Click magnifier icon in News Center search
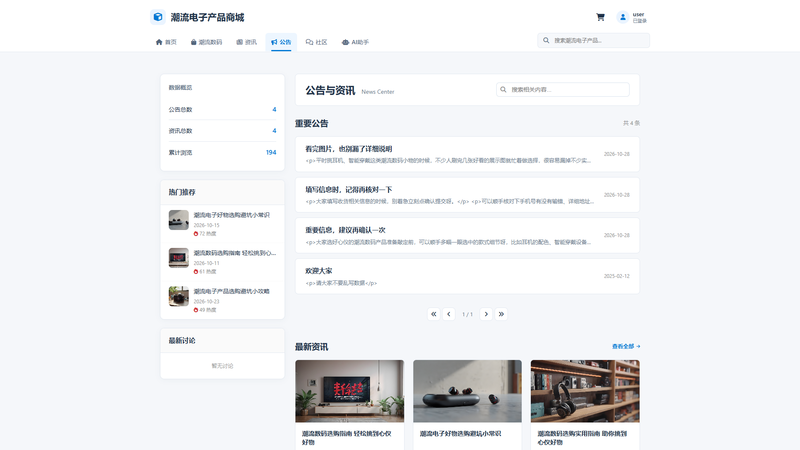Viewport: 800px width, 450px height. click(503, 89)
